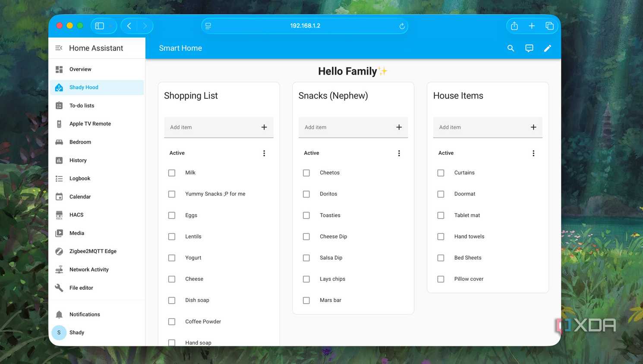Mark Dish soap checkbox
The height and width of the screenshot is (364, 643).
(x=172, y=300)
